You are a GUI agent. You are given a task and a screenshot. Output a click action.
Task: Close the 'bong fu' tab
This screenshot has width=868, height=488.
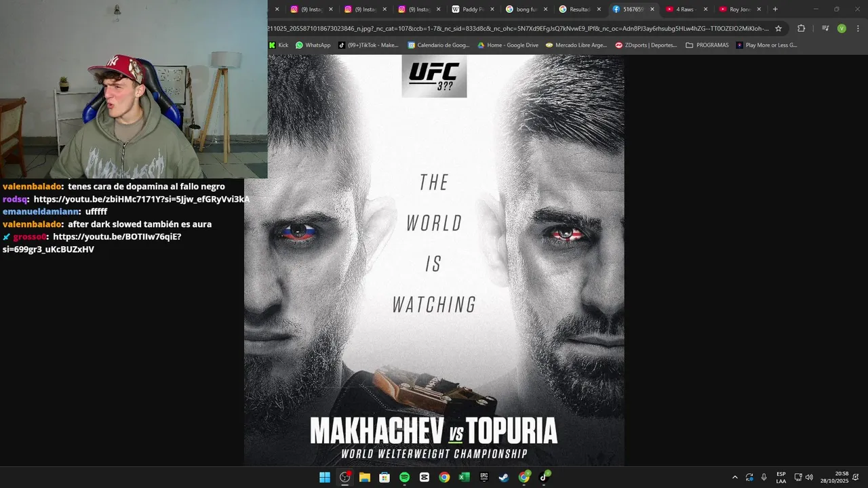coord(545,9)
